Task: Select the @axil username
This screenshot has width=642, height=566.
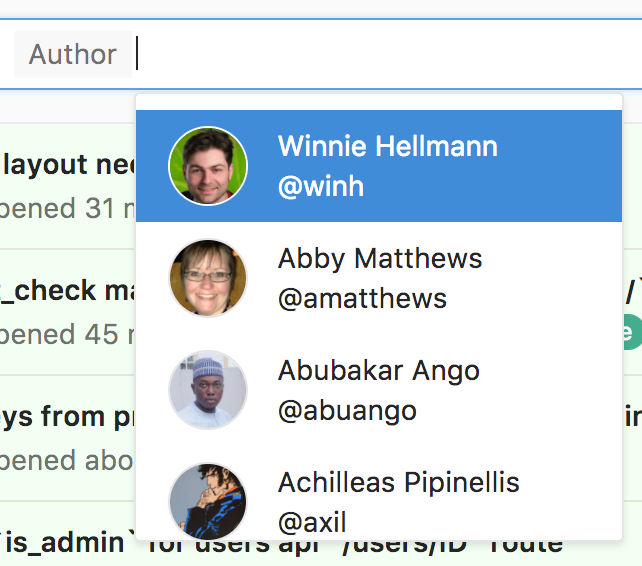Action: point(312,522)
